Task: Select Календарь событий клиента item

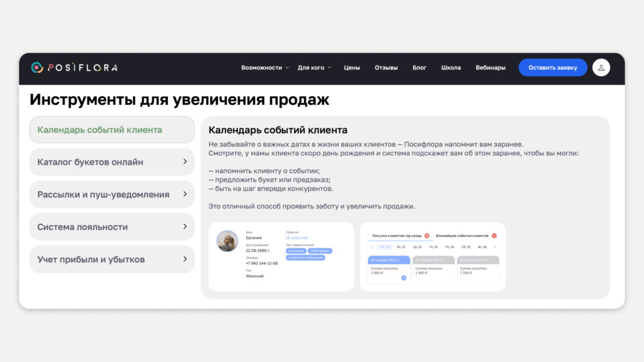Action: tap(112, 129)
